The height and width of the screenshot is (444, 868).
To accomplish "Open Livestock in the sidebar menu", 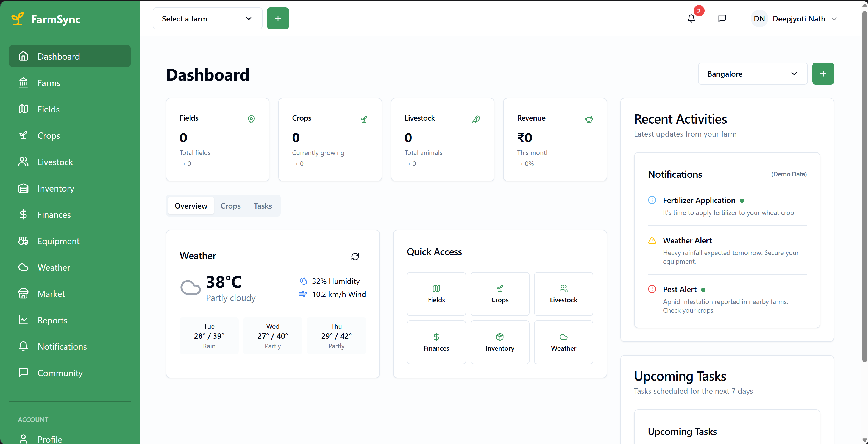I will pyautogui.click(x=70, y=162).
